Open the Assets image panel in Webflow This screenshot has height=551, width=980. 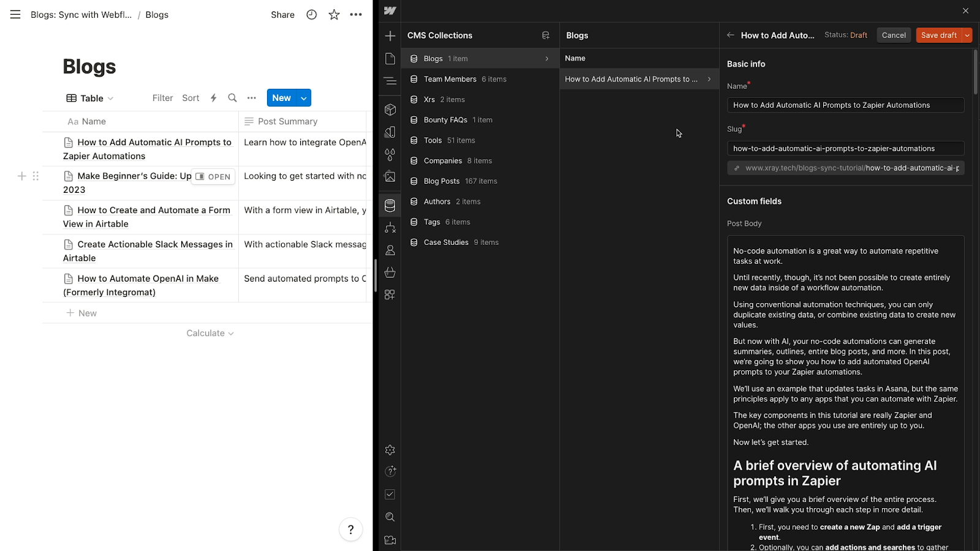(390, 176)
